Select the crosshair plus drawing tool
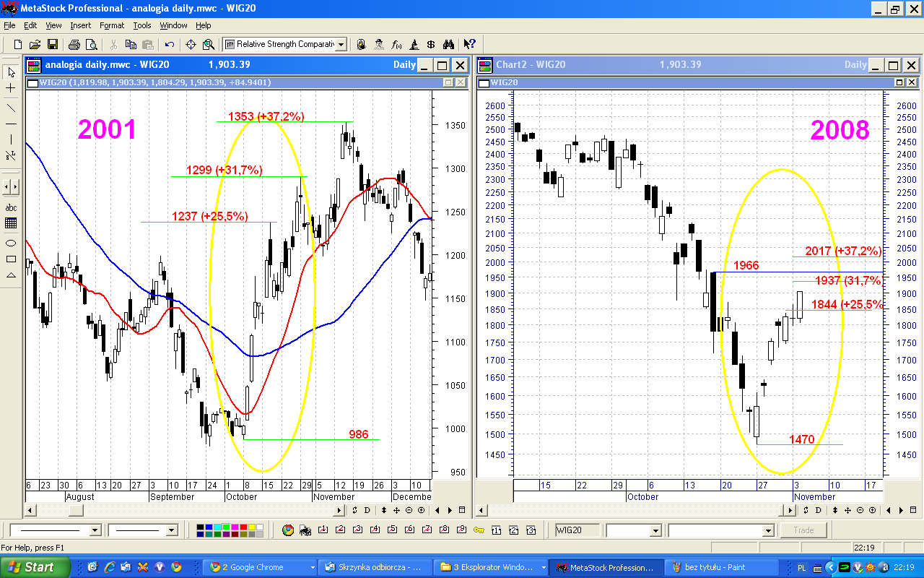The image size is (924, 578). (11, 88)
